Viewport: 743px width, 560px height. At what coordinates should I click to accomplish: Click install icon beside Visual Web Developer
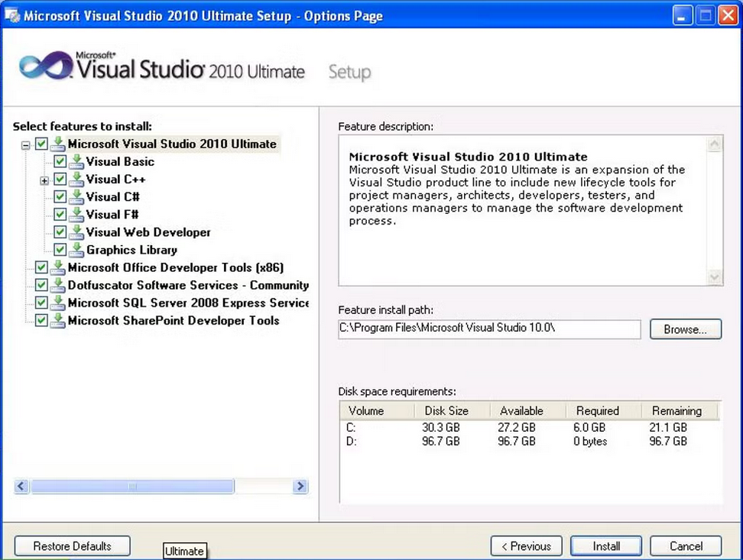(x=76, y=232)
